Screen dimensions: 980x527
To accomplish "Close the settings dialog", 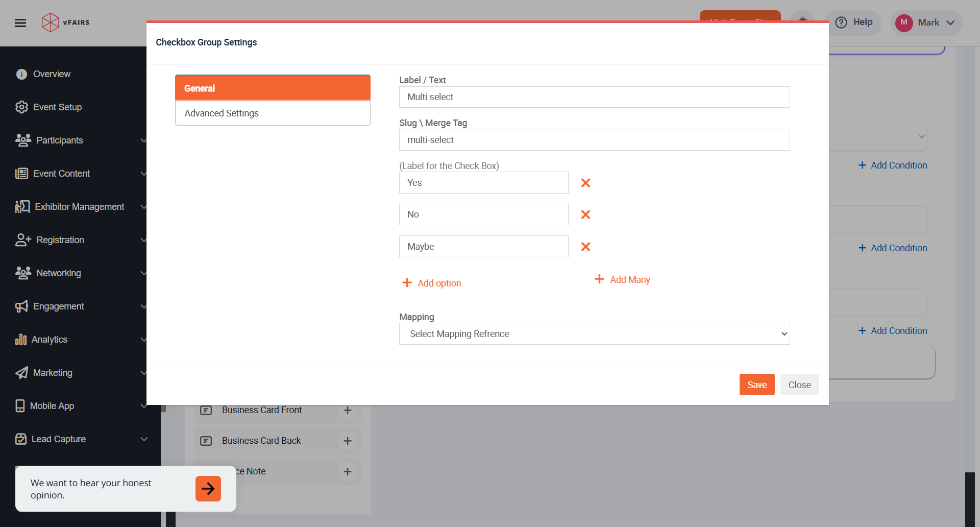I will tap(799, 385).
